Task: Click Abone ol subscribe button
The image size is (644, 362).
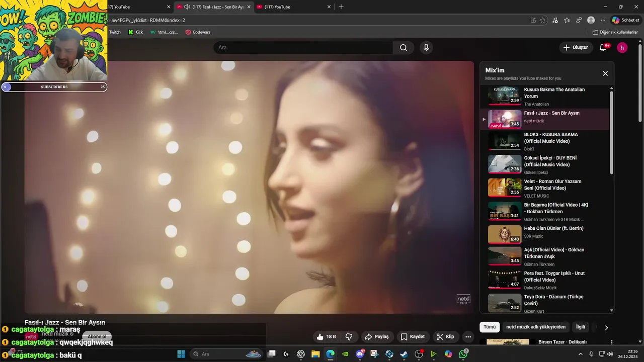Action: [97, 337]
